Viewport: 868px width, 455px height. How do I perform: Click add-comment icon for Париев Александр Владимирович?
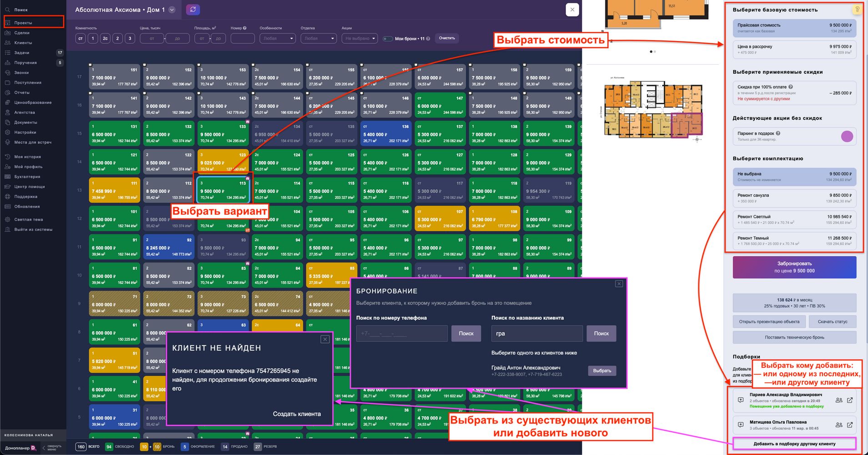pos(741,400)
